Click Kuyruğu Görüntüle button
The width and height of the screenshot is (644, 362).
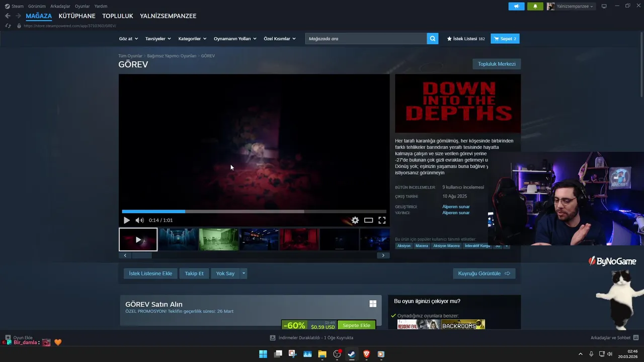point(484,274)
